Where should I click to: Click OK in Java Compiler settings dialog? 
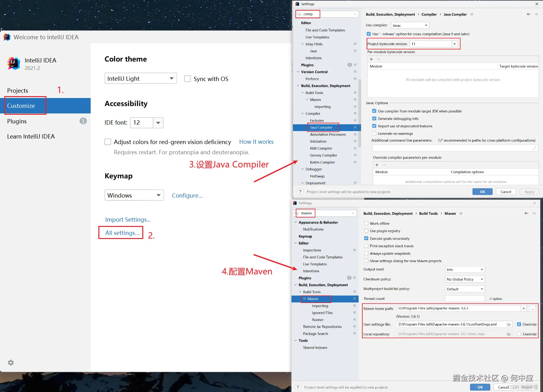[x=482, y=192]
